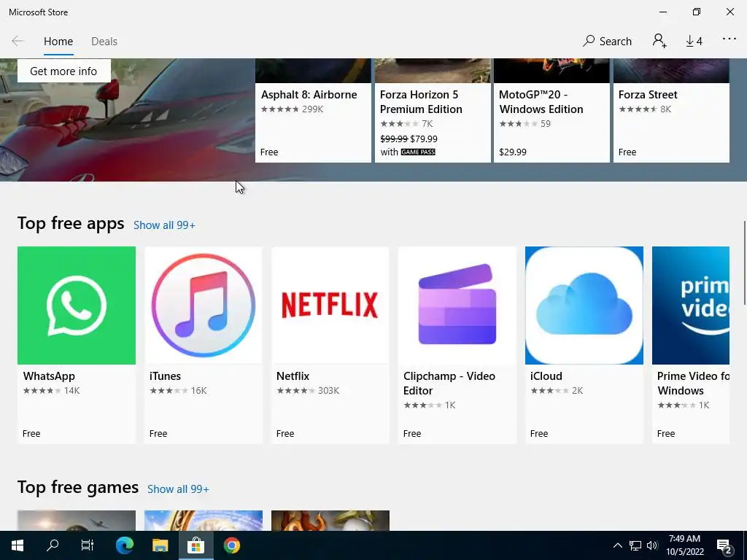Open the See more ellipsis menu
The width and height of the screenshot is (747, 560).
[x=729, y=39]
